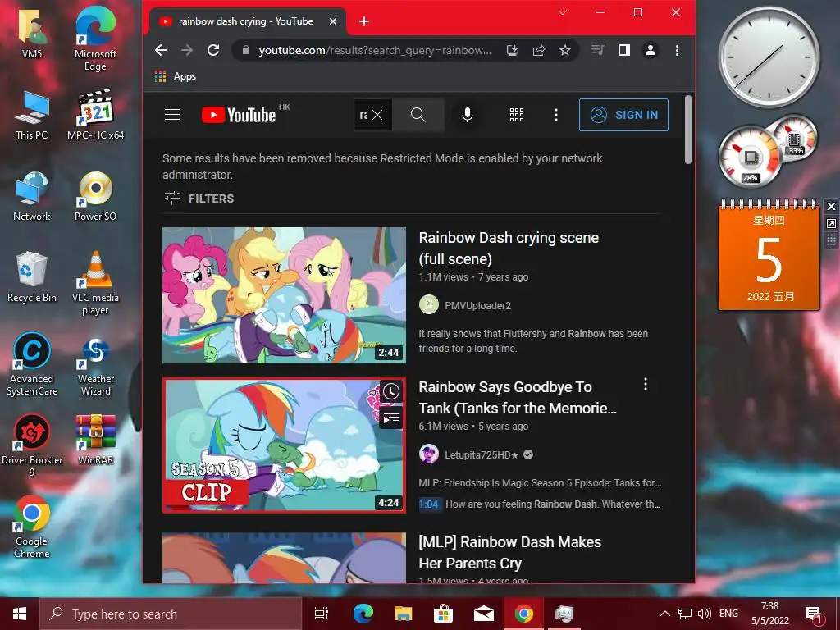Screen dimensions: 840x630
Task: Click the SIGN IN button
Action: coord(623,115)
